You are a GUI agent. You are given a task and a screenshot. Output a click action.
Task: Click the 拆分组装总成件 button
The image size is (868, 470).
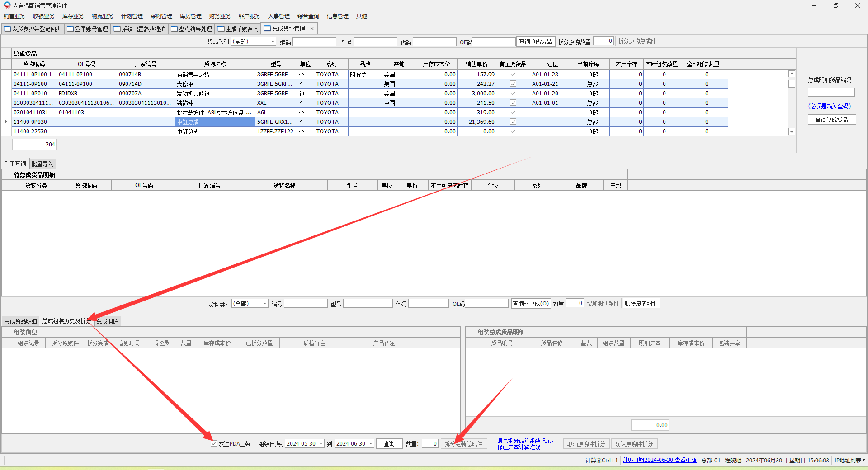click(464, 444)
